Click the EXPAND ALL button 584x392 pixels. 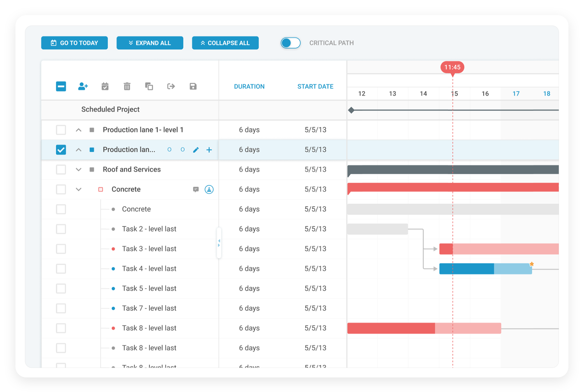[150, 43]
